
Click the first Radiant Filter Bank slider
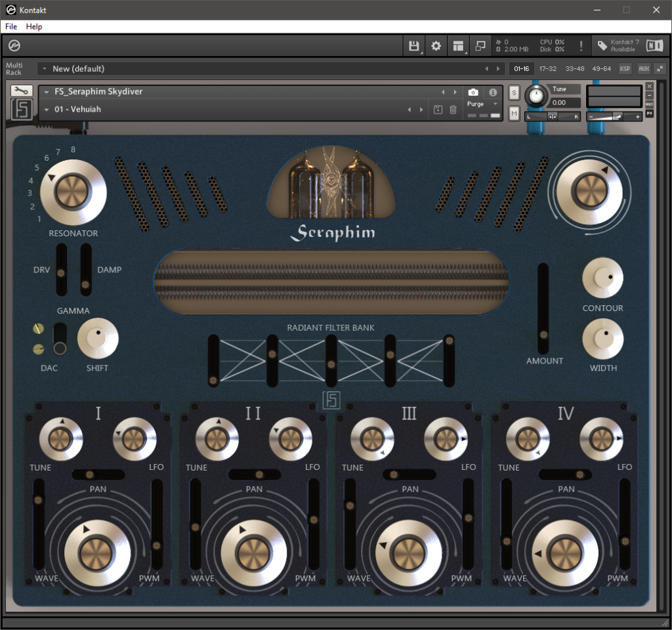click(x=213, y=361)
